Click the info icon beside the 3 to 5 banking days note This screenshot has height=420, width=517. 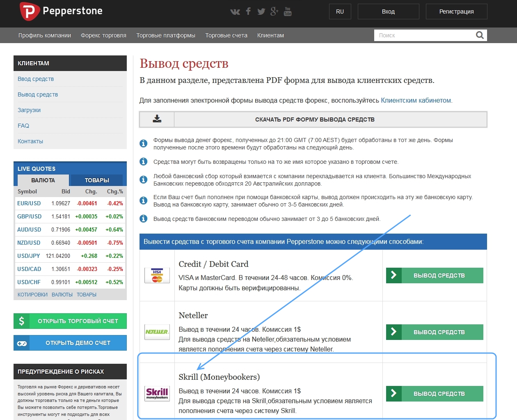pyautogui.click(x=143, y=218)
